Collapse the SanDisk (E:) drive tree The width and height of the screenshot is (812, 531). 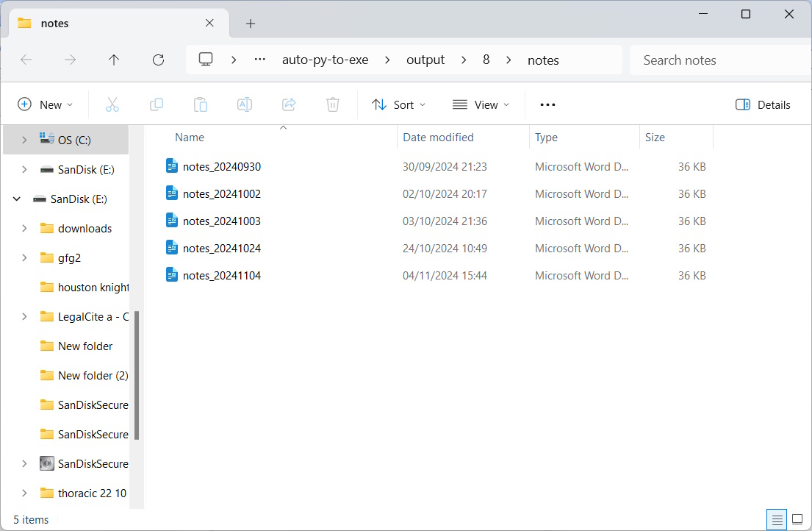coord(17,199)
